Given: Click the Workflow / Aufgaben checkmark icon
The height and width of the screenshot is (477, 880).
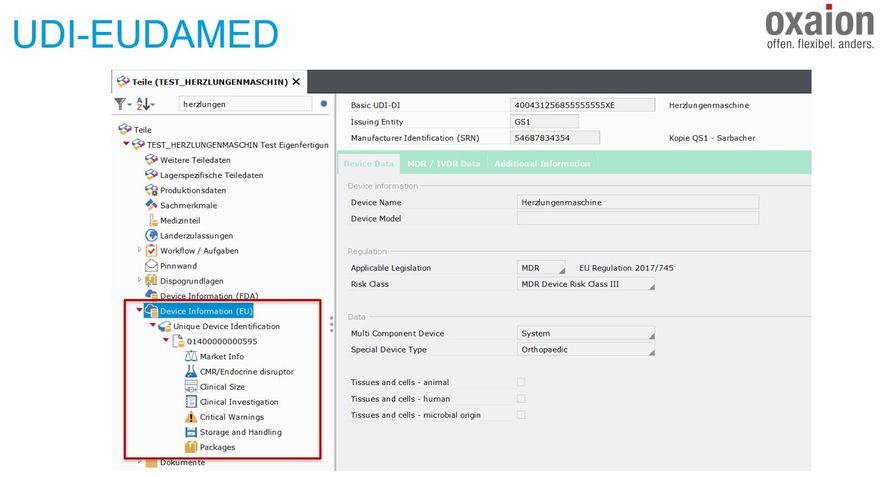Looking at the screenshot, I should [151, 250].
